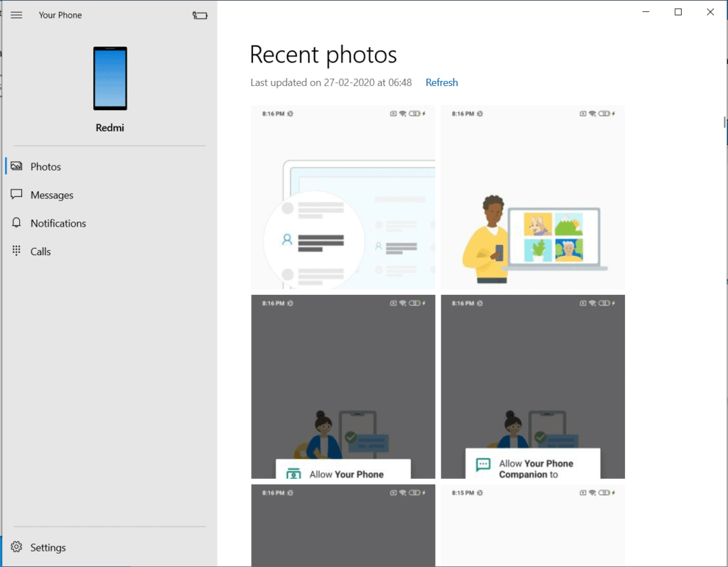Viewport: 728px width, 567px height.
Task: Click the Messages chat bubble icon
Action: click(16, 195)
